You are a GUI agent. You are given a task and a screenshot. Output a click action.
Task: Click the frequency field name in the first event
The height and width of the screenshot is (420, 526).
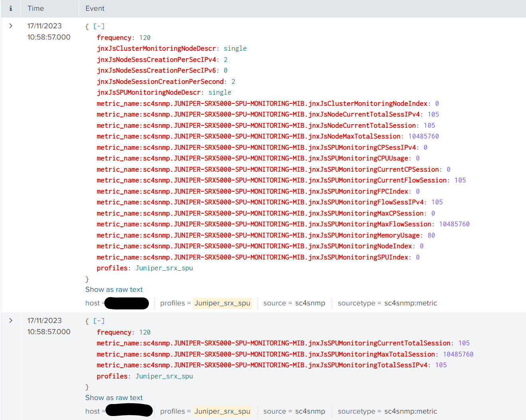pyautogui.click(x=114, y=37)
